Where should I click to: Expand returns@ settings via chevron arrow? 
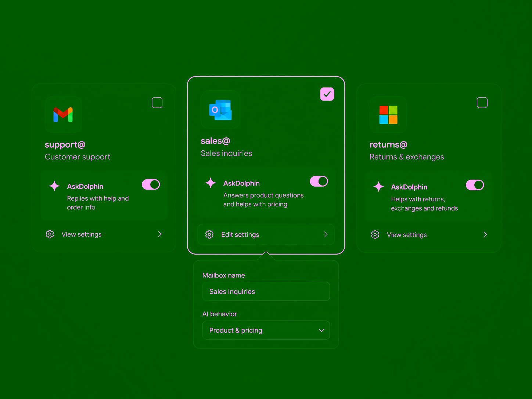pos(485,234)
